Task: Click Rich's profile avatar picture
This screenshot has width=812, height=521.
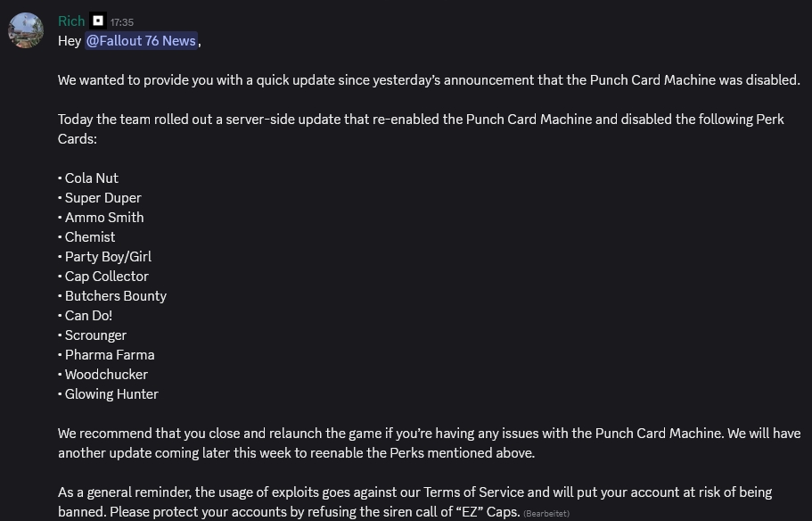Action: (x=26, y=29)
